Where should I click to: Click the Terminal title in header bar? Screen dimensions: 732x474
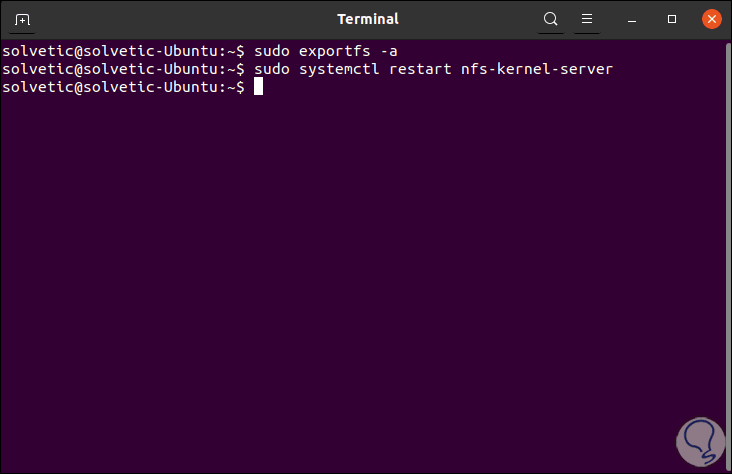click(367, 19)
